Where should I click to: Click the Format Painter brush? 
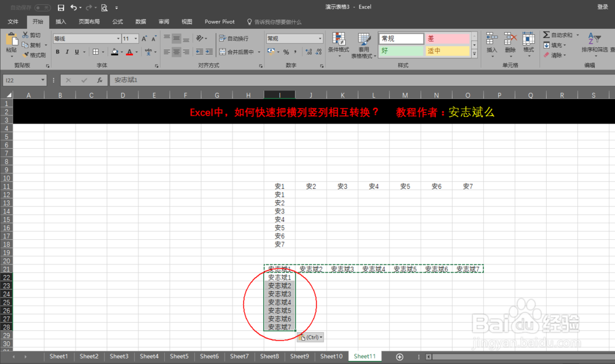pos(26,55)
